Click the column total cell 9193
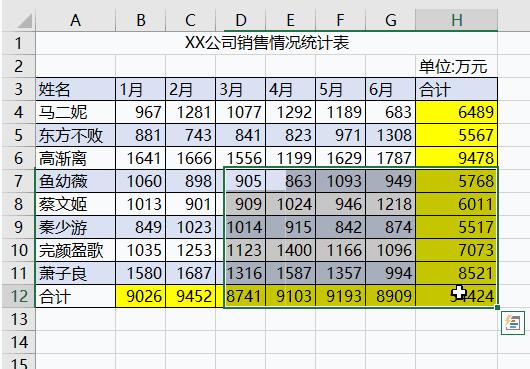The image size is (530, 369). [x=340, y=296]
